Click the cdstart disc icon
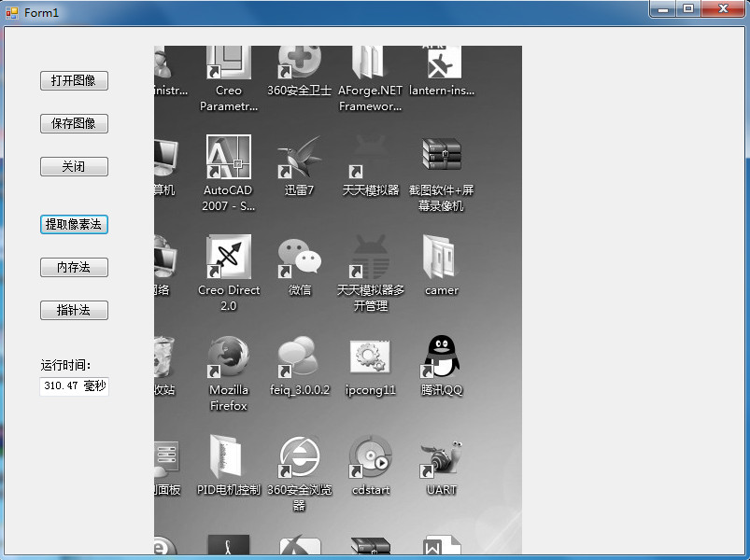 (x=370, y=456)
